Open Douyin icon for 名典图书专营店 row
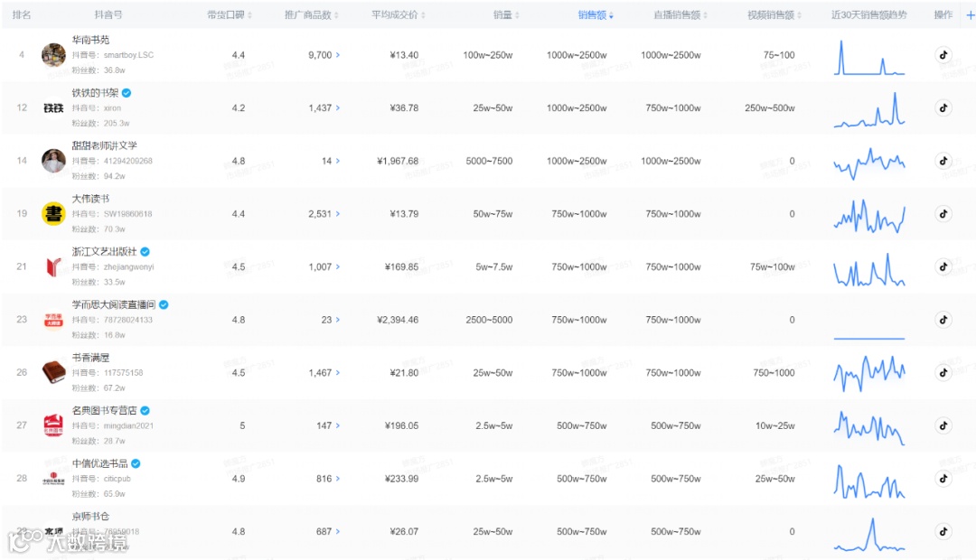This screenshot has width=976, height=560. [x=943, y=425]
